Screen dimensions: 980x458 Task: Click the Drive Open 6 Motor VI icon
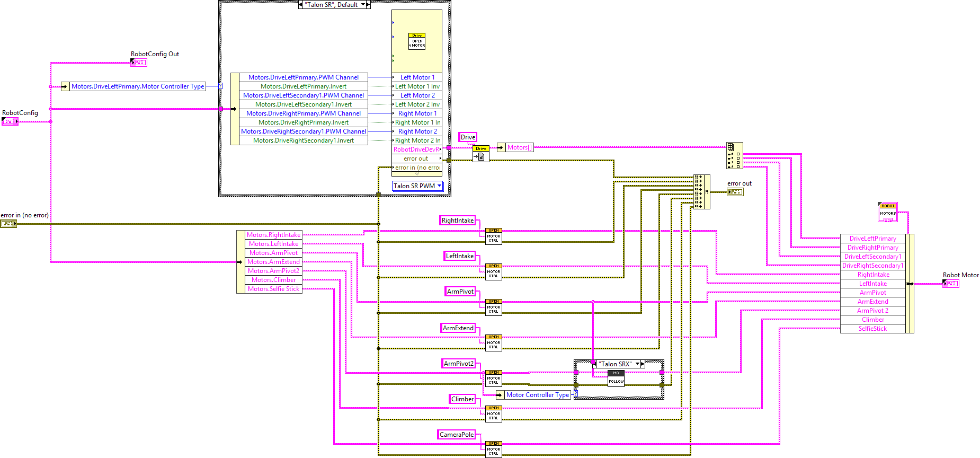tap(417, 41)
